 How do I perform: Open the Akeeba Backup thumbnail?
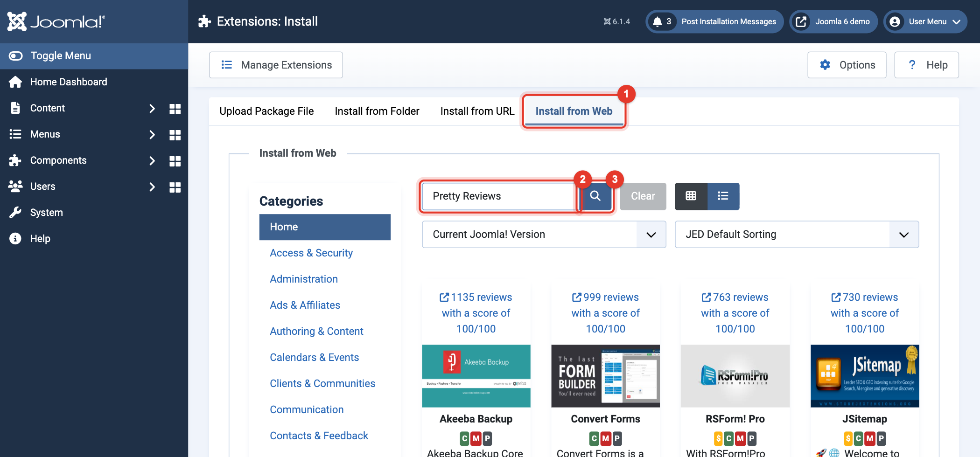(x=476, y=376)
